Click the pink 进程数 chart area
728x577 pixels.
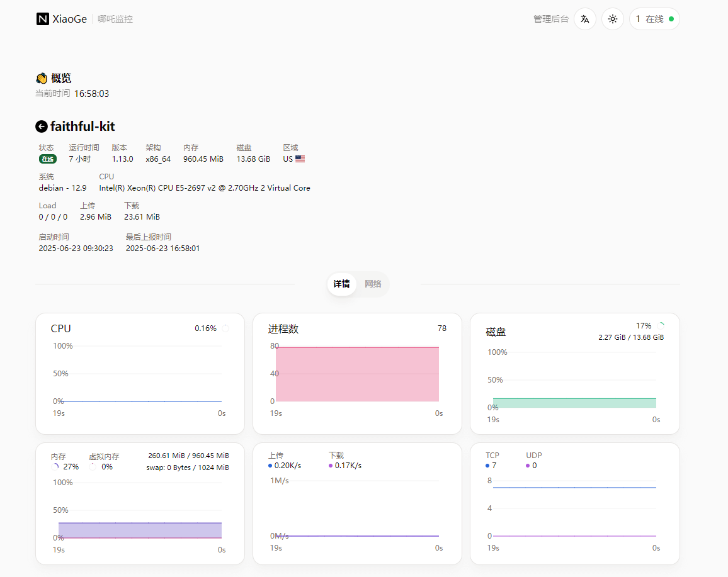pos(357,374)
